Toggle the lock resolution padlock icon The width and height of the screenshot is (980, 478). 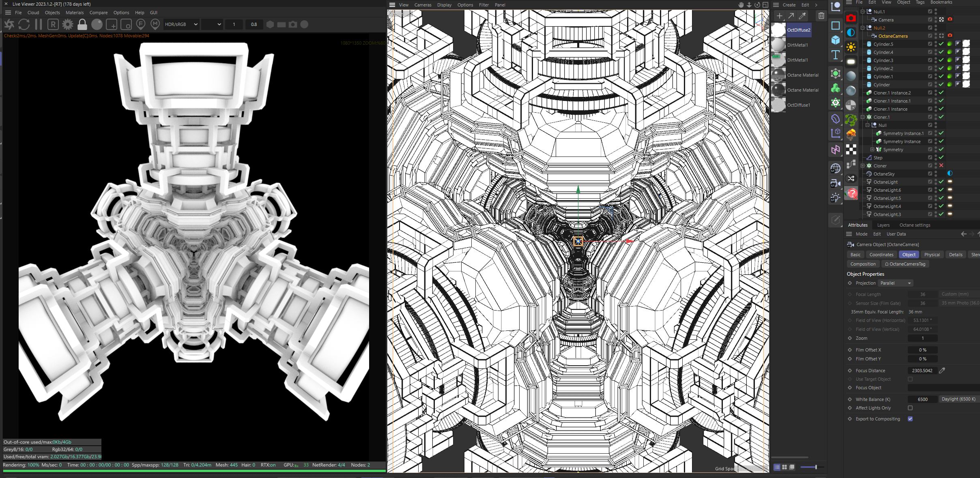point(82,24)
